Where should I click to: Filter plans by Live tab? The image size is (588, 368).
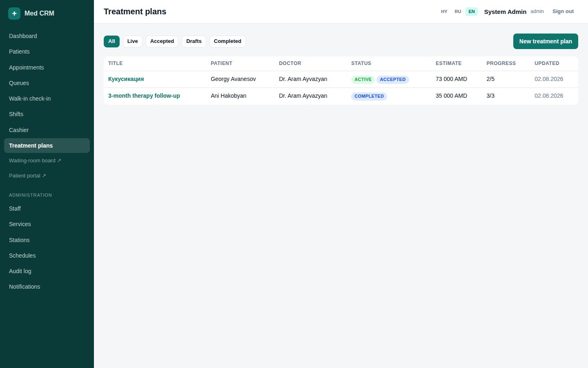pyautogui.click(x=132, y=41)
